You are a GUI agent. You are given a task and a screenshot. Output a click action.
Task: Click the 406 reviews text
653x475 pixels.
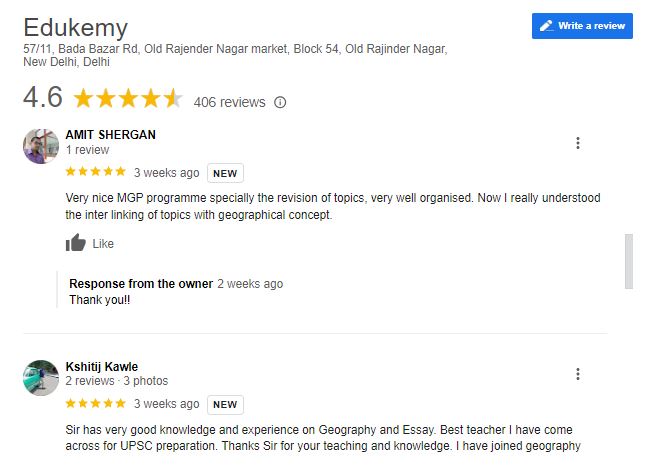click(229, 102)
